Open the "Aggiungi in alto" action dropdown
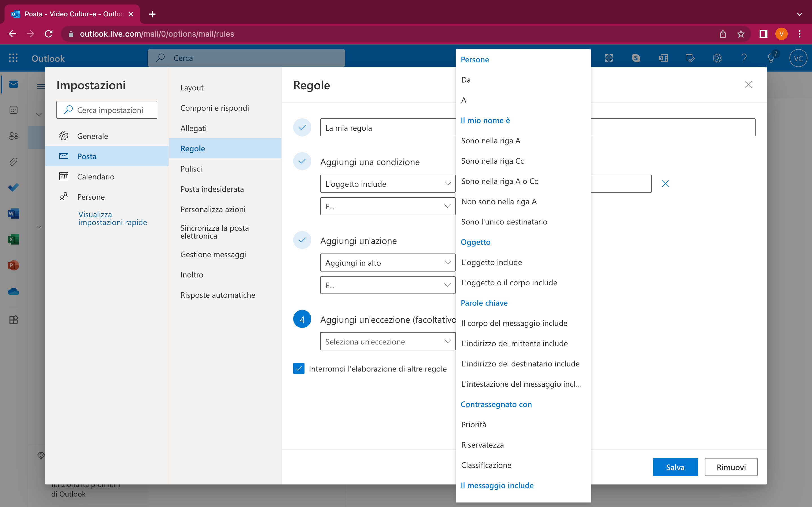This screenshot has width=812, height=507. (x=388, y=263)
